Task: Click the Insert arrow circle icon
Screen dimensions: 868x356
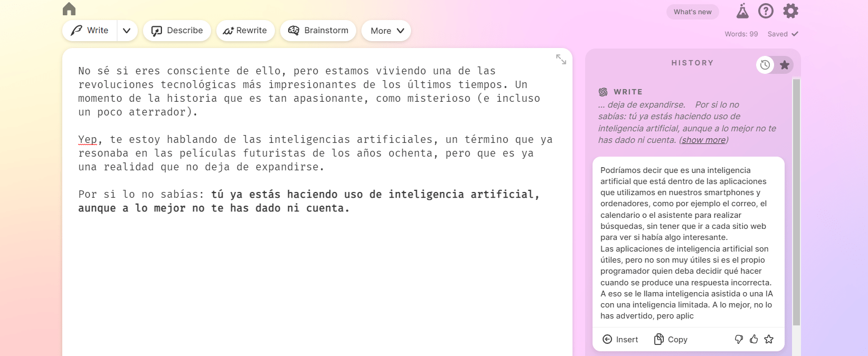Action: (607, 339)
